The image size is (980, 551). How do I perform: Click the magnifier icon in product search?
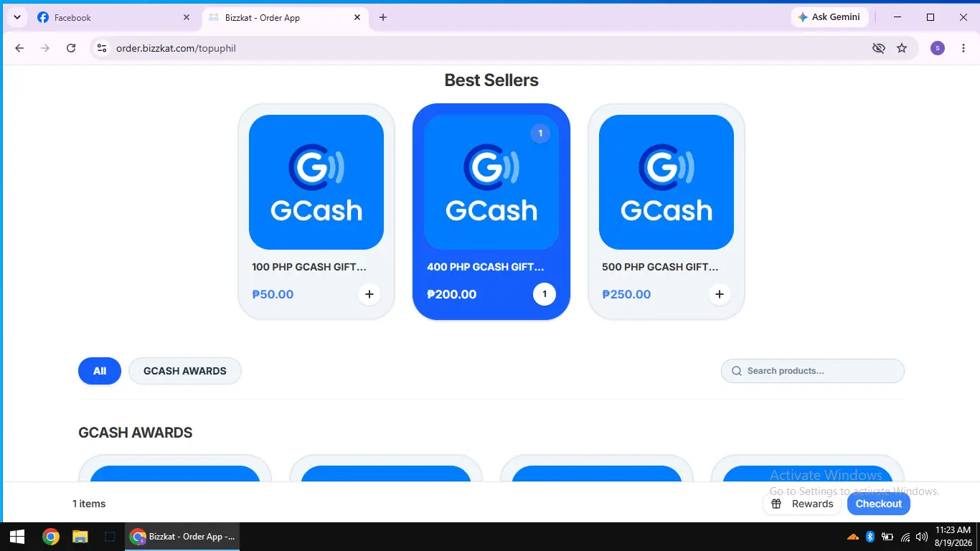point(736,371)
